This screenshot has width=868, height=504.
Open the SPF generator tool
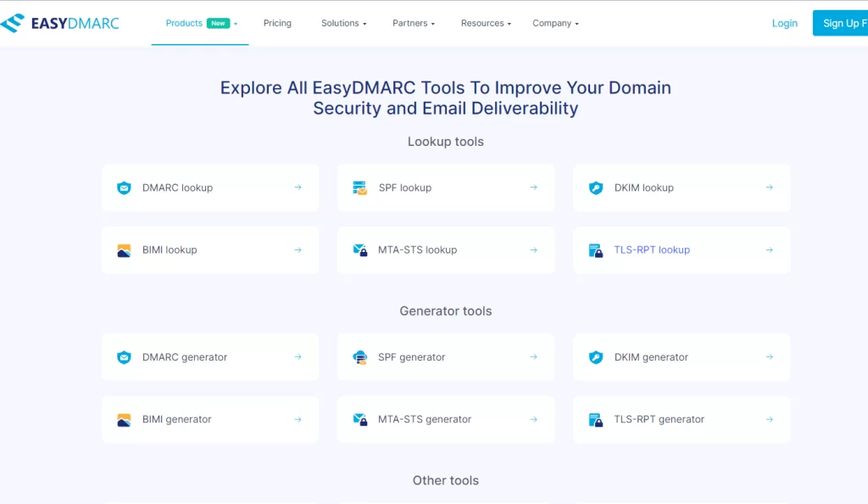tap(446, 357)
